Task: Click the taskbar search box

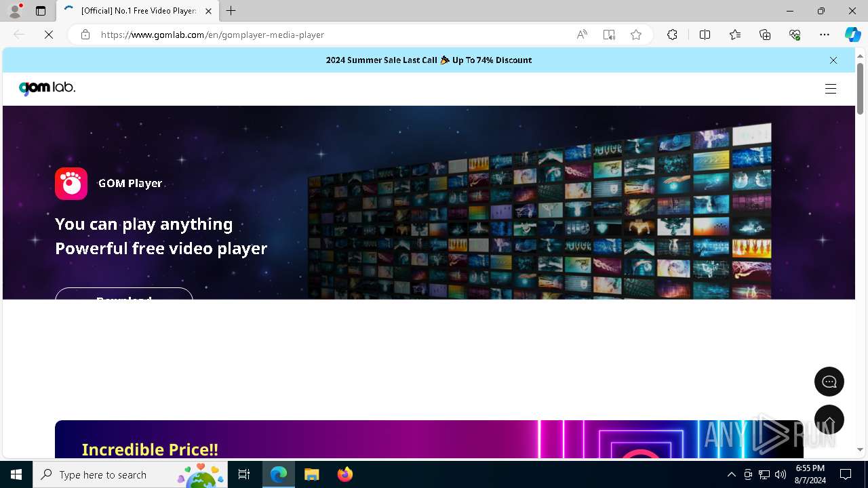Action: 130,474
